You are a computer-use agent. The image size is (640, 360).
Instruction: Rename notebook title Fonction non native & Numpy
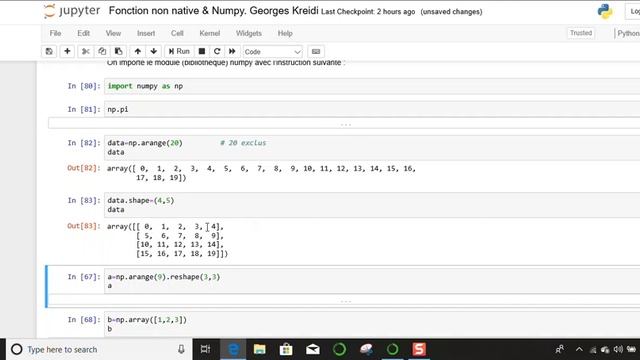(x=213, y=11)
